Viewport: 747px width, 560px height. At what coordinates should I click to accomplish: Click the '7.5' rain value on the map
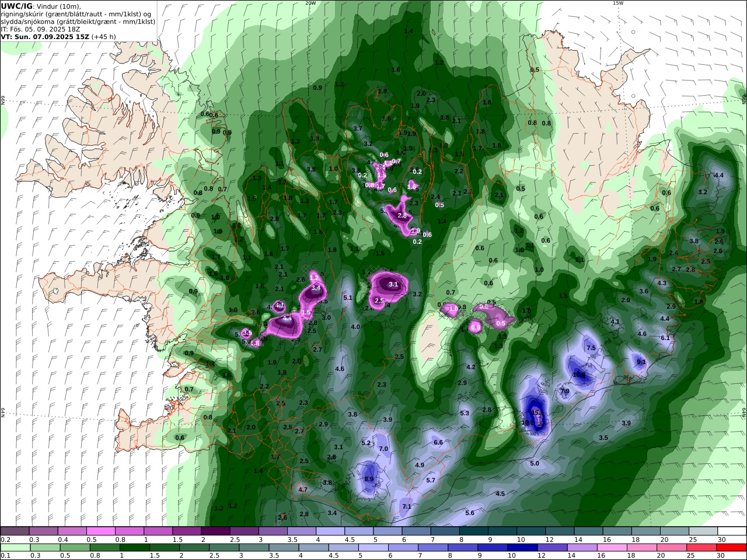click(x=591, y=348)
